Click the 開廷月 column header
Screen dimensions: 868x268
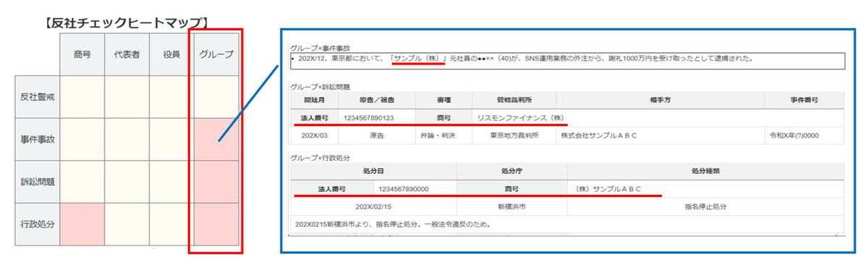(315, 100)
